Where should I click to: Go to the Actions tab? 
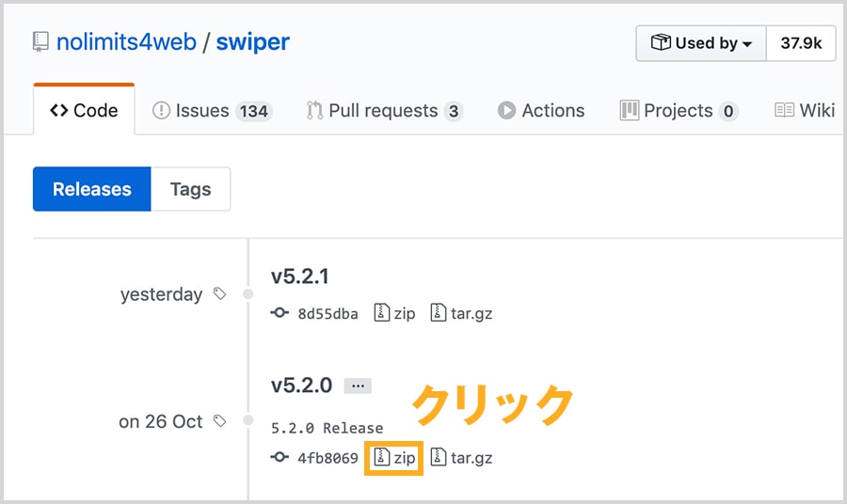click(x=541, y=111)
